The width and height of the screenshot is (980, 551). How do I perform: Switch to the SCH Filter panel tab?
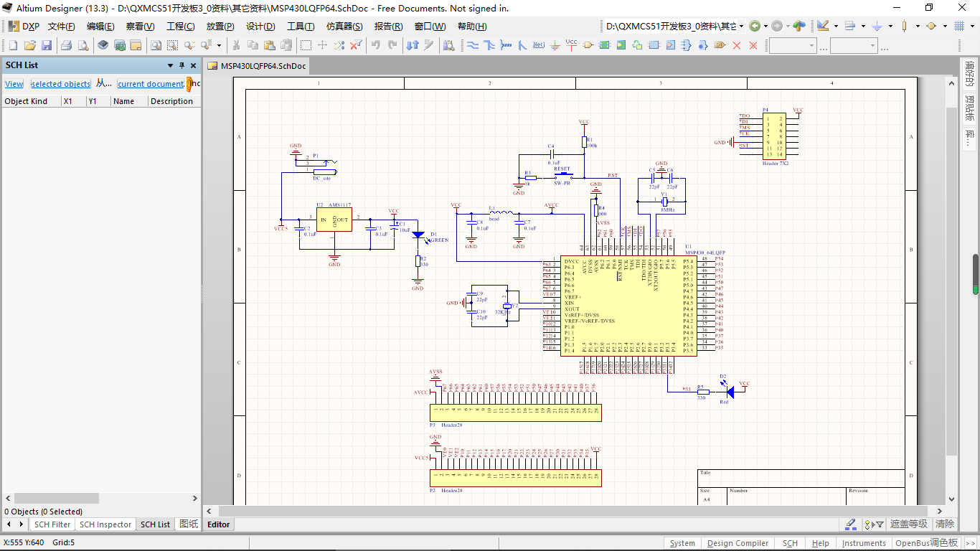52,524
